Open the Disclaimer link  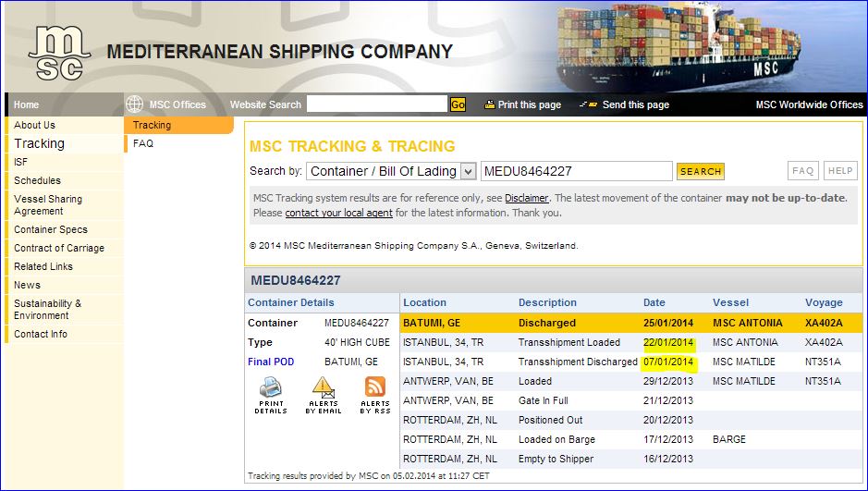click(527, 198)
